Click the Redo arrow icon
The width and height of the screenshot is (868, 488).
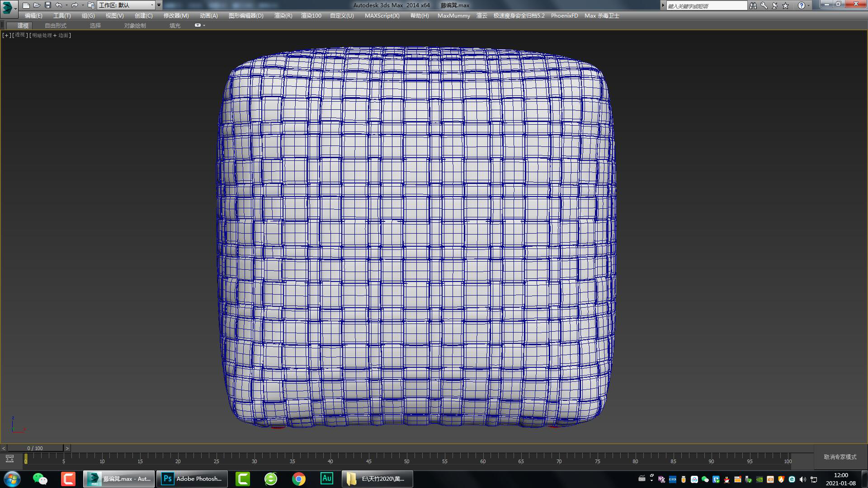click(x=75, y=5)
